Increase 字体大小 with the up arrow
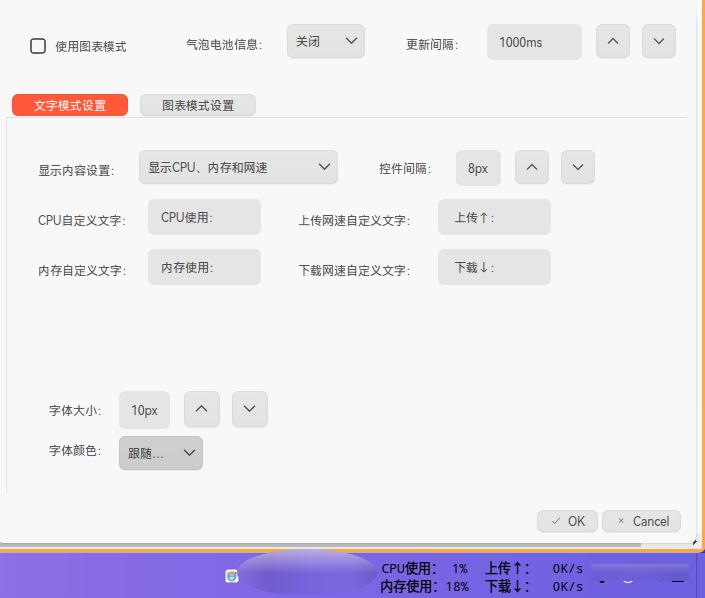 point(202,409)
